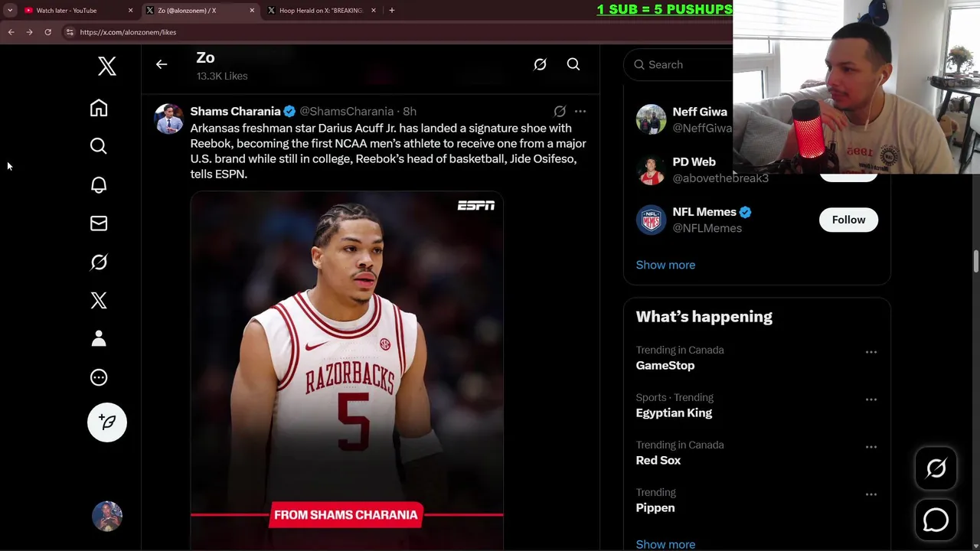Screen dimensions: 980x551
Task: Open Grok in the sidebar
Action: 99,262
